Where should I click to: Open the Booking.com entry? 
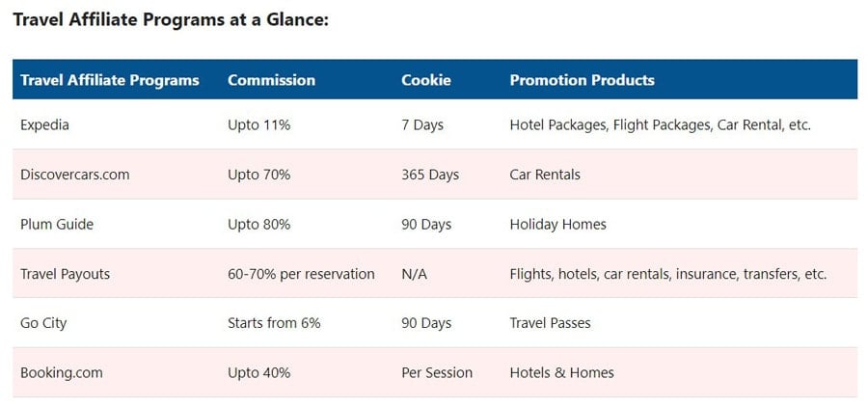pos(62,372)
